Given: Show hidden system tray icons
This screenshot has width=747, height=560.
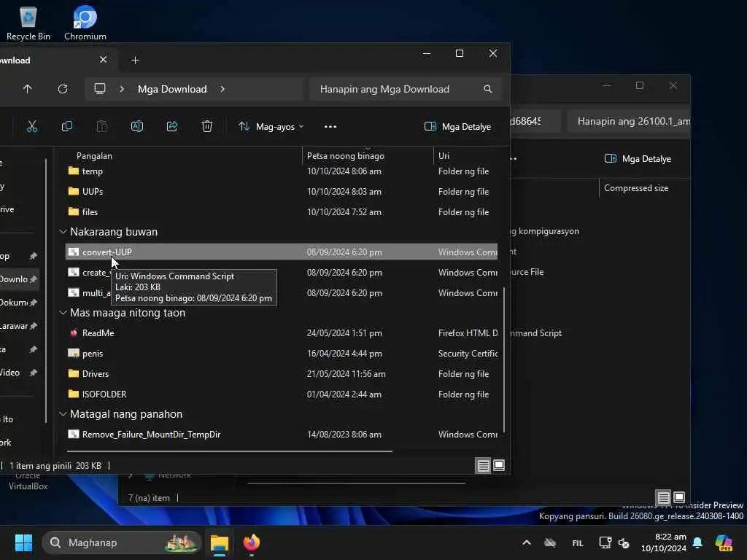Looking at the screenshot, I should (x=527, y=542).
